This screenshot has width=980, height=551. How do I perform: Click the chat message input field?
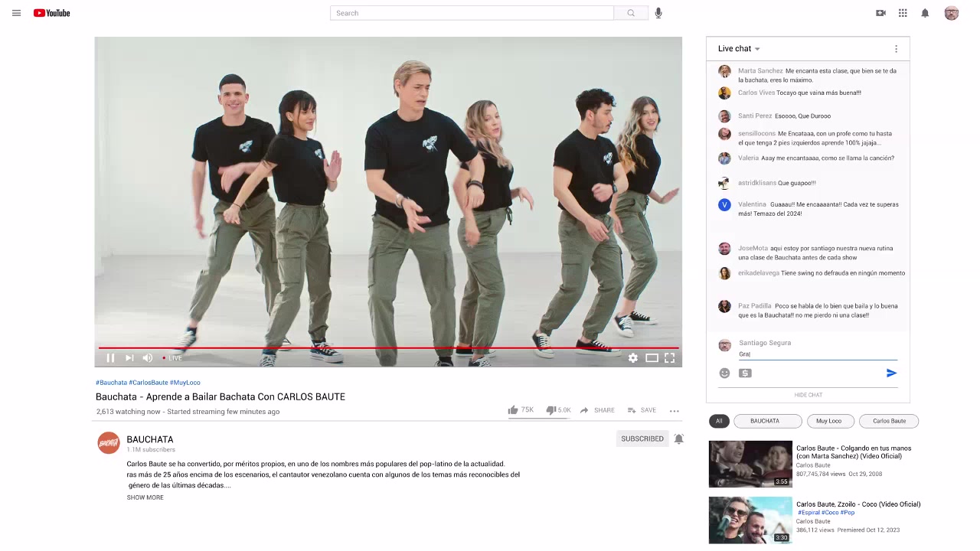[x=818, y=354]
